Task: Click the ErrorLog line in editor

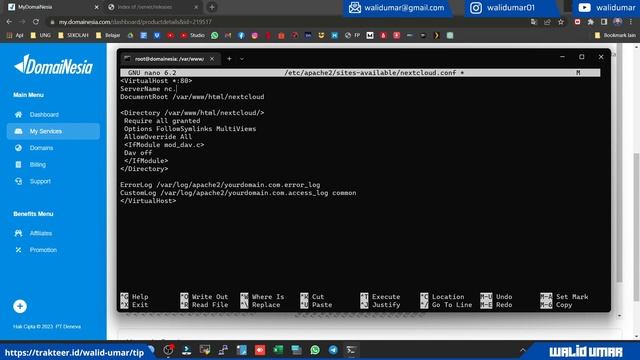Action: click(x=220, y=185)
